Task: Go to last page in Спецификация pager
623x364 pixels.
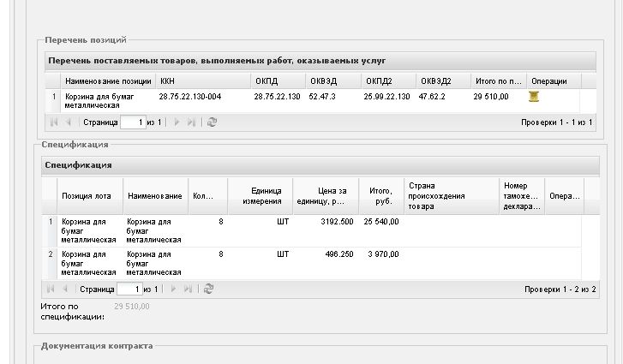Action: (188, 289)
